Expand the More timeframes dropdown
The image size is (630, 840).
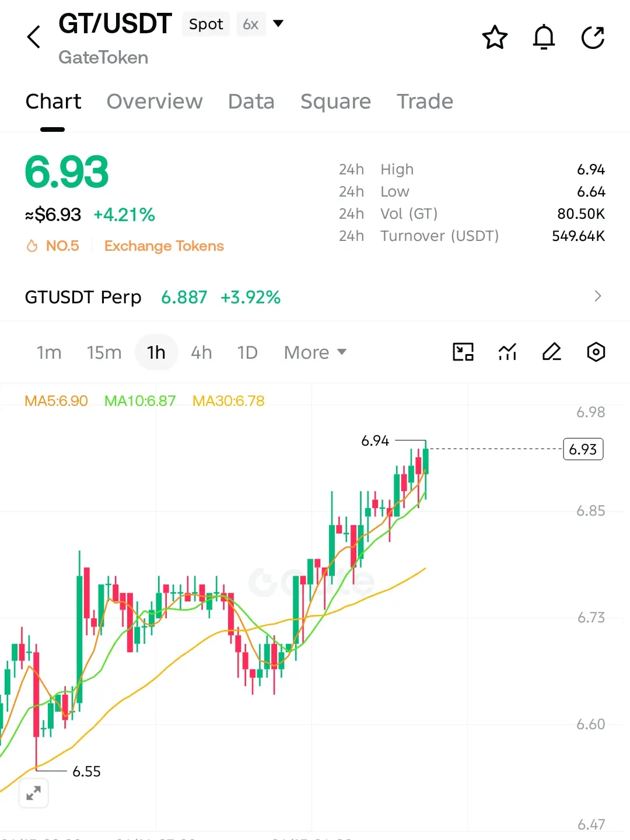315,352
